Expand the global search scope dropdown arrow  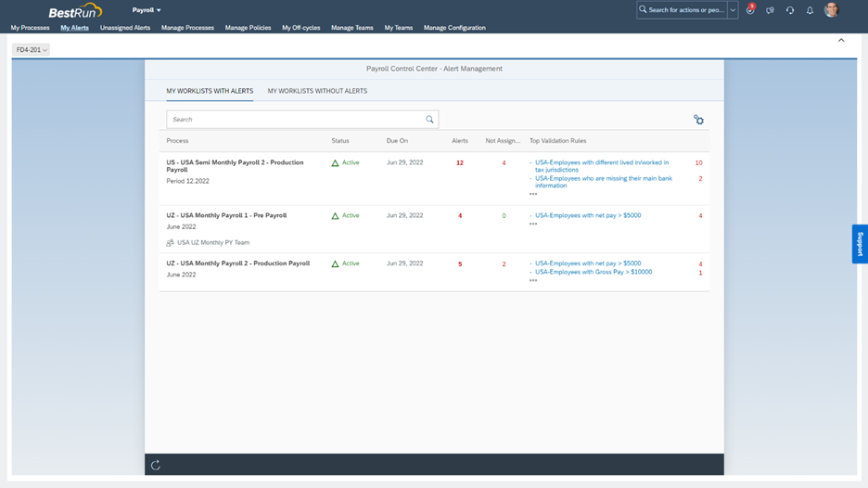tap(733, 10)
